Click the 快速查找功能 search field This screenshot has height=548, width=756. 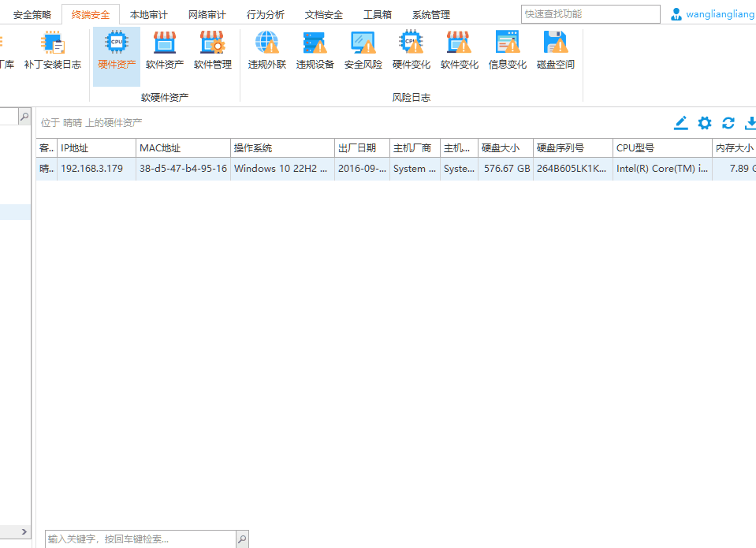click(590, 14)
